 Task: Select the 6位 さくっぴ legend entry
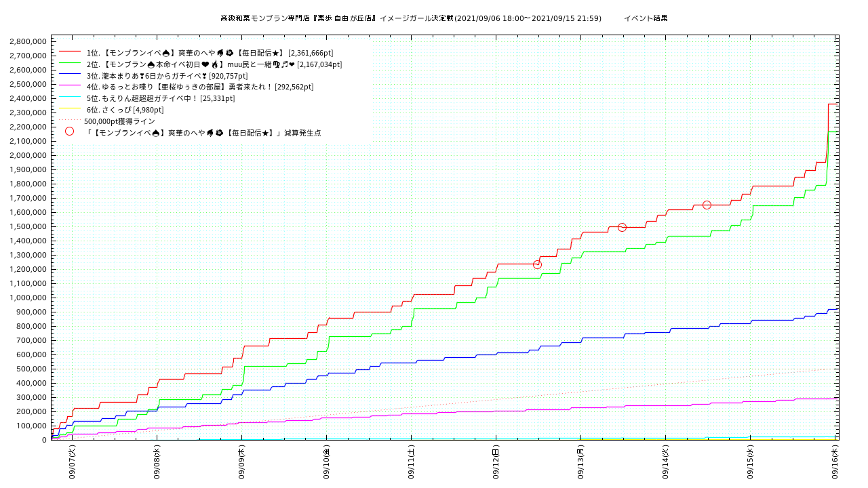125,110
